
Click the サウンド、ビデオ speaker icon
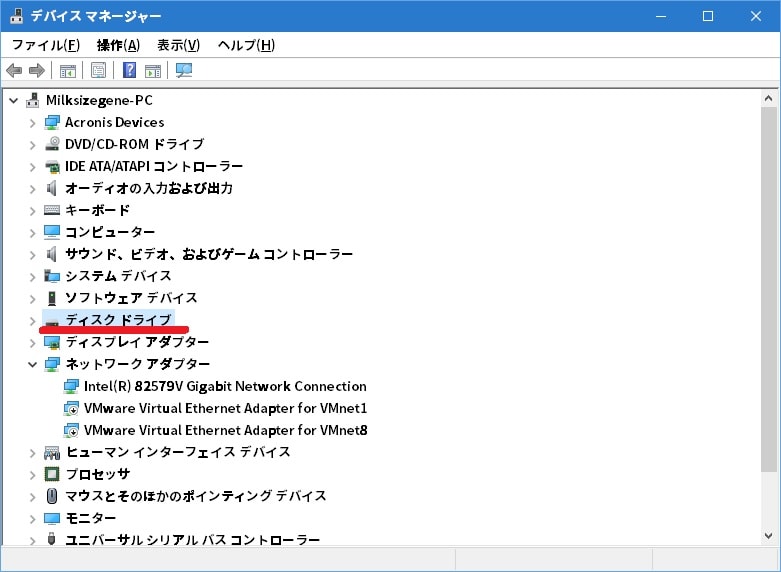[51, 254]
